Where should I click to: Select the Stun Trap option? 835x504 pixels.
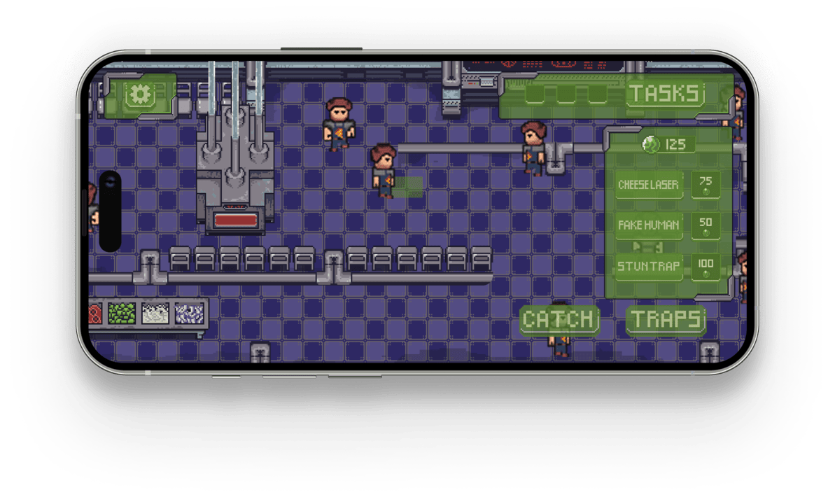click(x=649, y=266)
